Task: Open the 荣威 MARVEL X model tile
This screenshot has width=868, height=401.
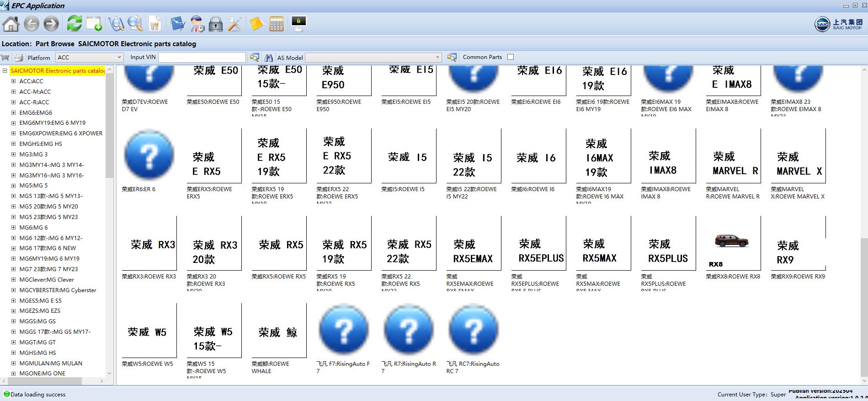Action: click(x=798, y=156)
